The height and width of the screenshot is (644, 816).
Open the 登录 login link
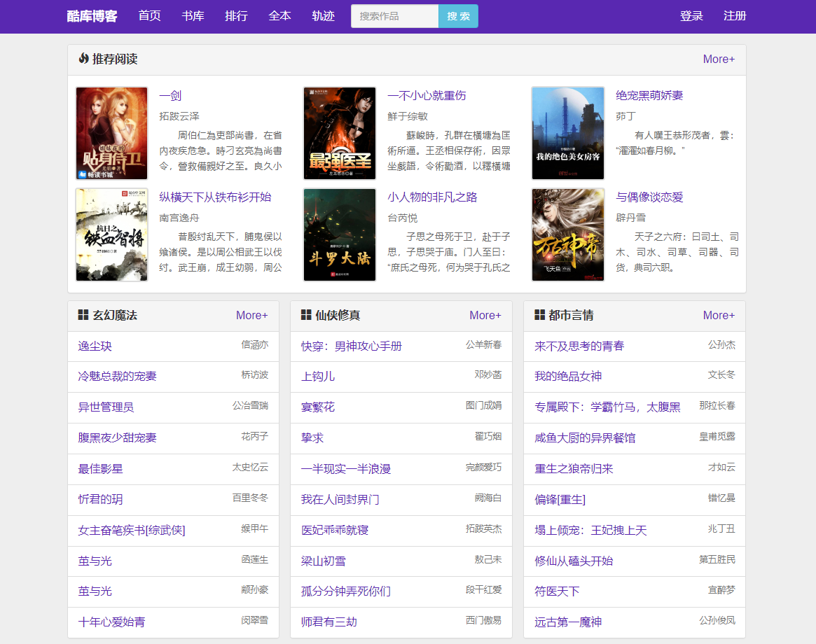tap(691, 15)
